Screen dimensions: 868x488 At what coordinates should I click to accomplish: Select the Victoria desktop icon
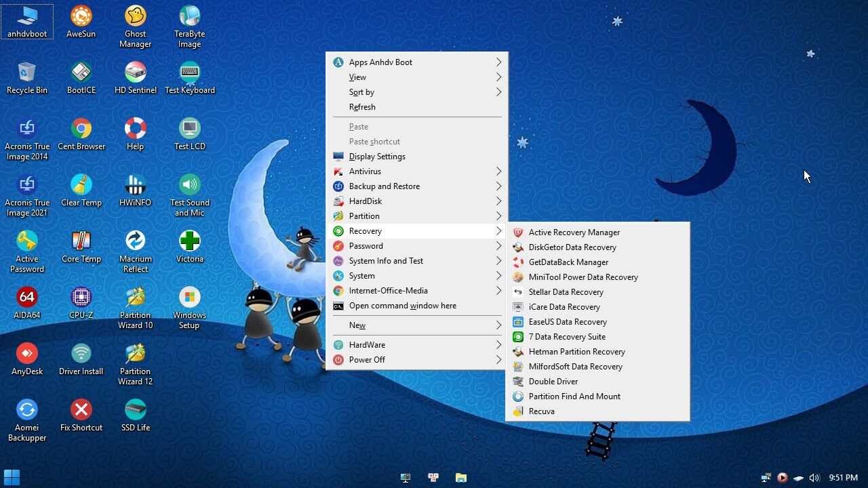click(x=189, y=247)
